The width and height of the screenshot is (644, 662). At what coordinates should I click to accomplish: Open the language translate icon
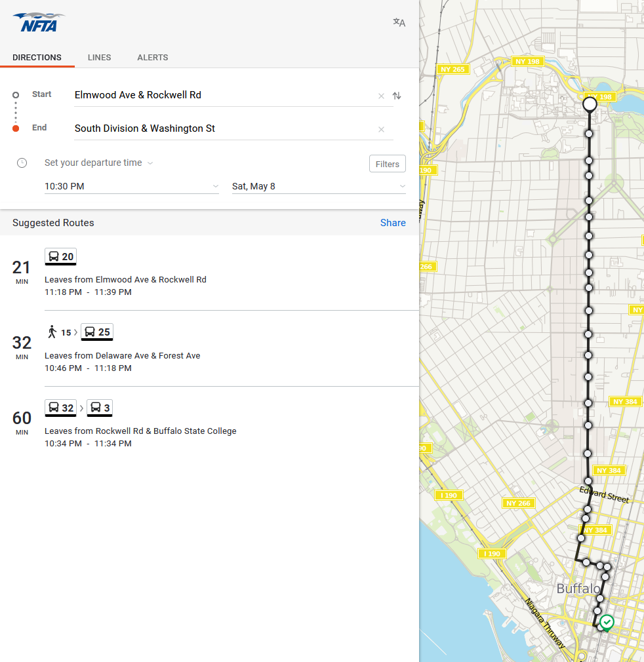tap(399, 23)
